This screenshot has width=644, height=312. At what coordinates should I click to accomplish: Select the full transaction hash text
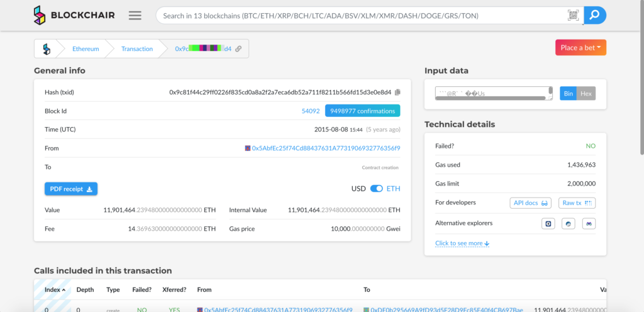280,92
